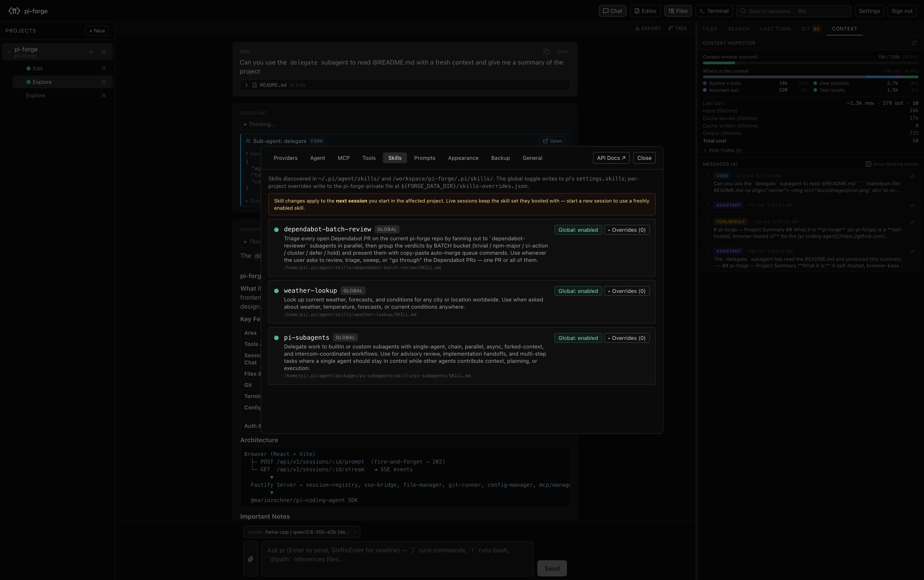Click the green status dot of weather-lookup

click(x=276, y=291)
